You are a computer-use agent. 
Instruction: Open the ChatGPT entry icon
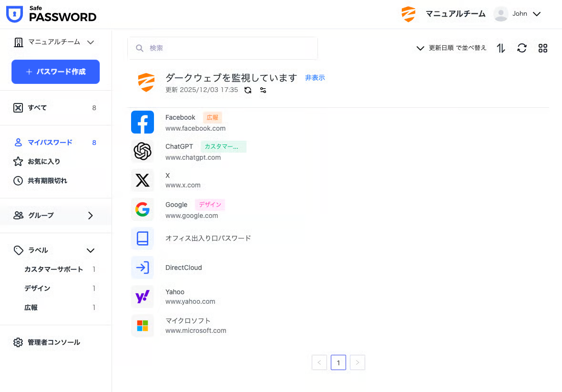pos(143,151)
